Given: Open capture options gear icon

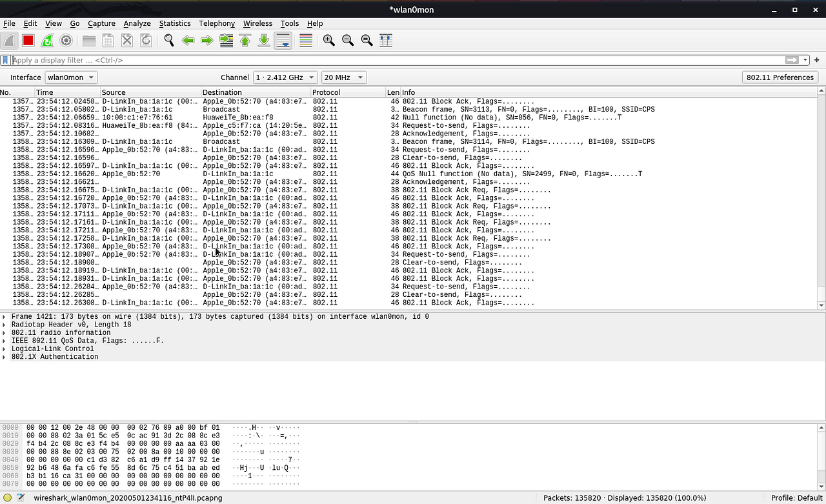Looking at the screenshot, I should click(66, 40).
